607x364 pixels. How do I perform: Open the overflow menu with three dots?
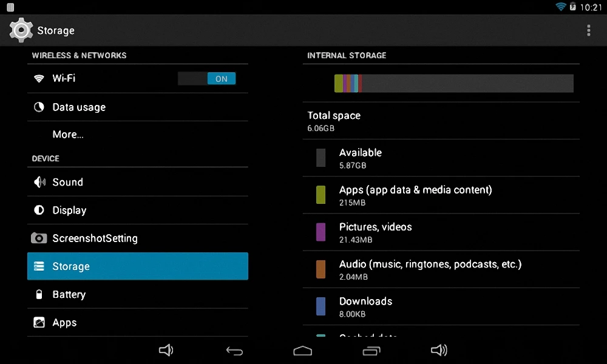pyautogui.click(x=588, y=30)
